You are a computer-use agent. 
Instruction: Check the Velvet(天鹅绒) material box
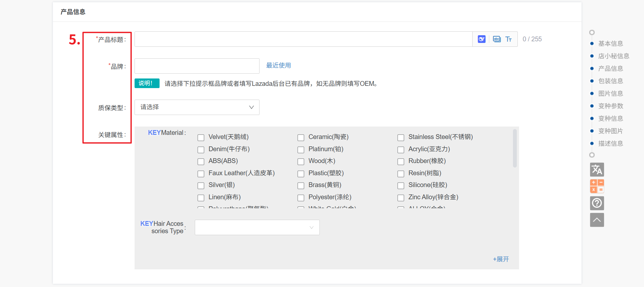(x=201, y=138)
